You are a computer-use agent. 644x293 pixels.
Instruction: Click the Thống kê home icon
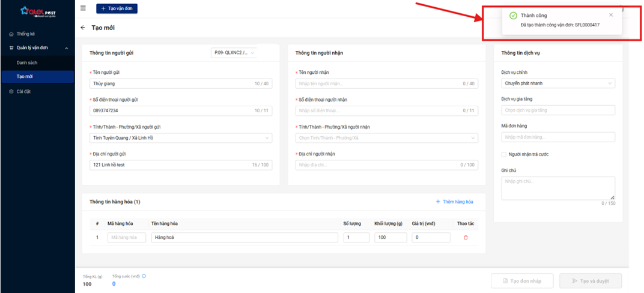point(11,34)
